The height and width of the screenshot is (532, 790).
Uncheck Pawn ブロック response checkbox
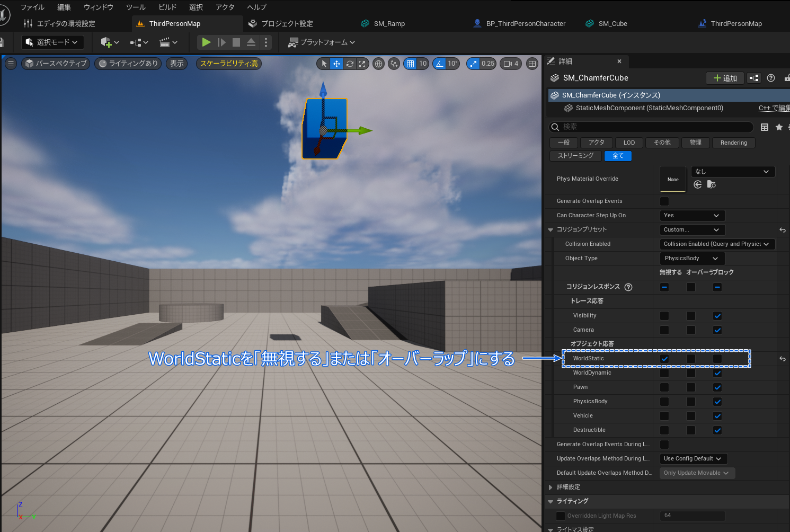click(x=717, y=387)
